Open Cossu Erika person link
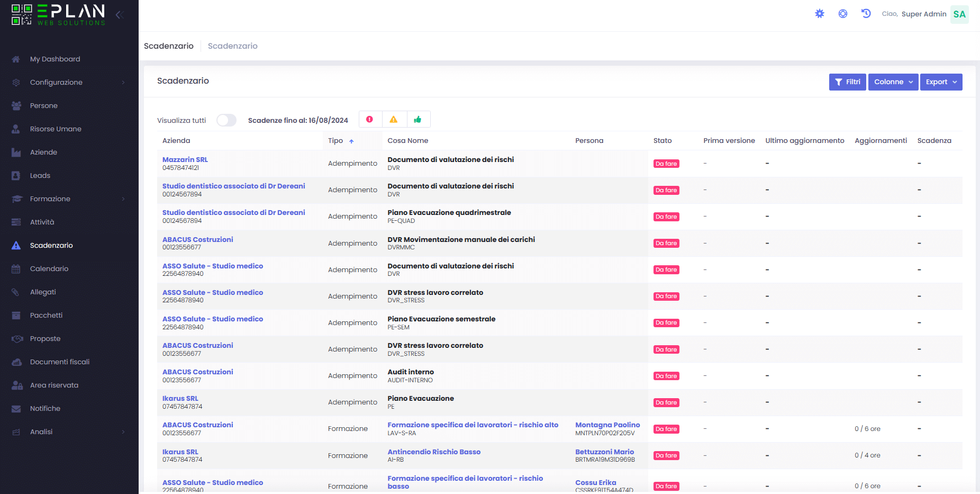The height and width of the screenshot is (494, 980). point(596,482)
